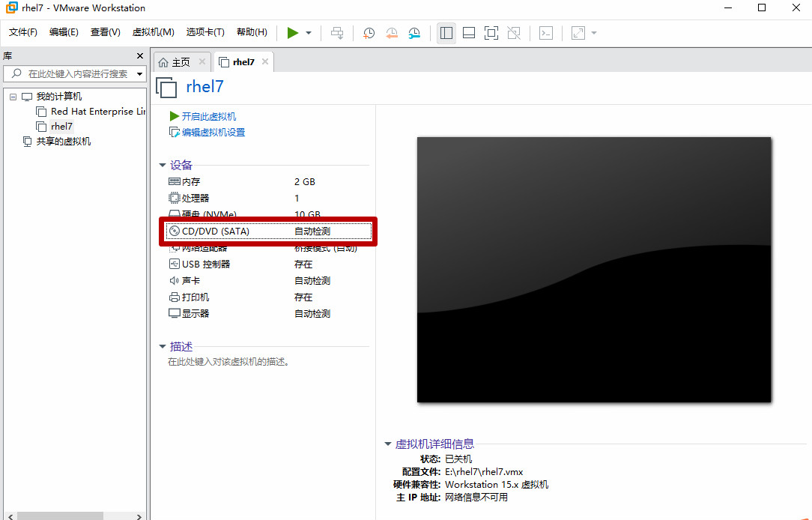The image size is (812, 520).
Task: Open the power options dropdown arrow
Action: pos(309,33)
